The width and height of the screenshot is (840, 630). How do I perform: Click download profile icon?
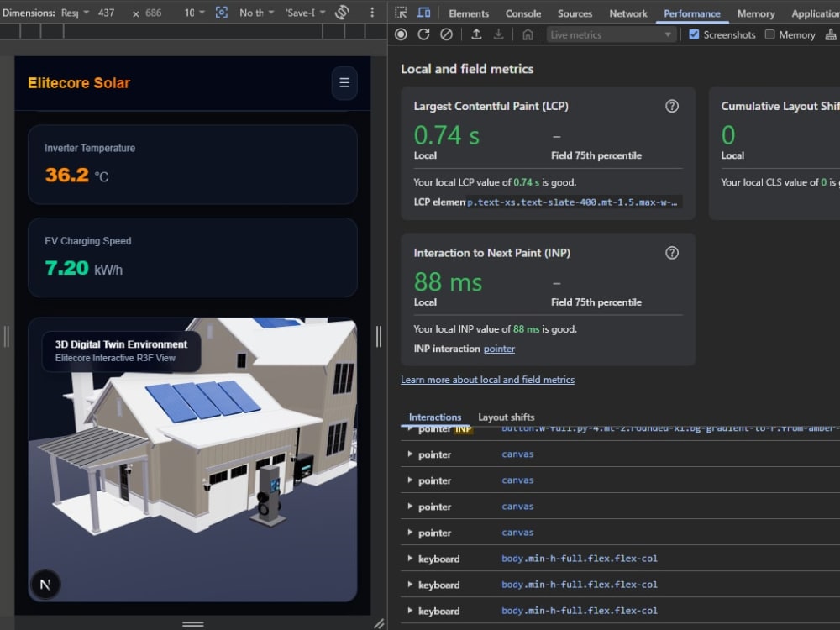coord(498,34)
